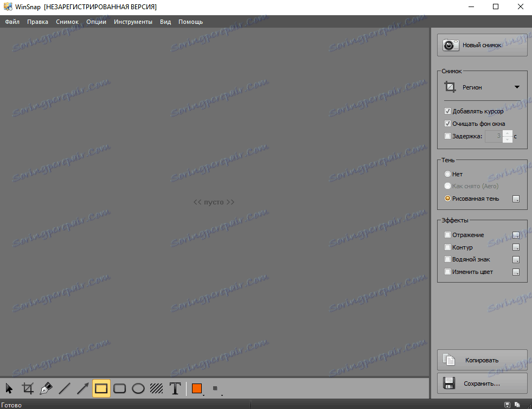Select the Нет shadow radio button
532x409 pixels.
tap(447, 174)
